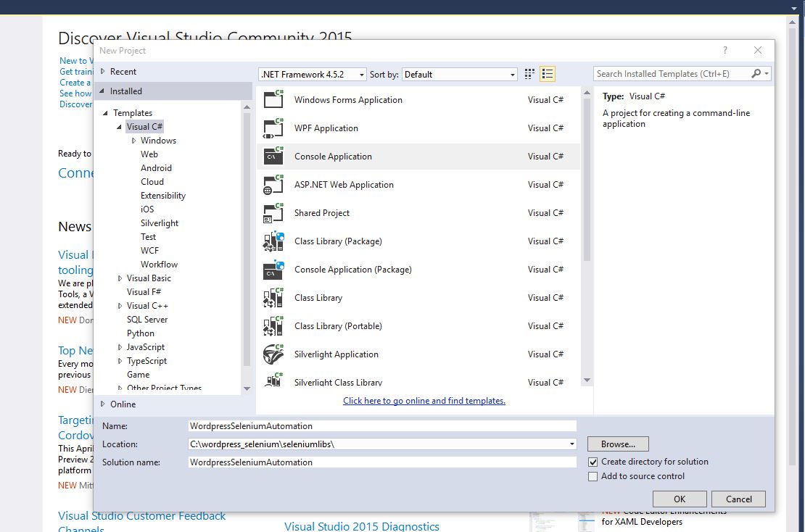Select the SQL Server tree item

(x=147, y=320)
